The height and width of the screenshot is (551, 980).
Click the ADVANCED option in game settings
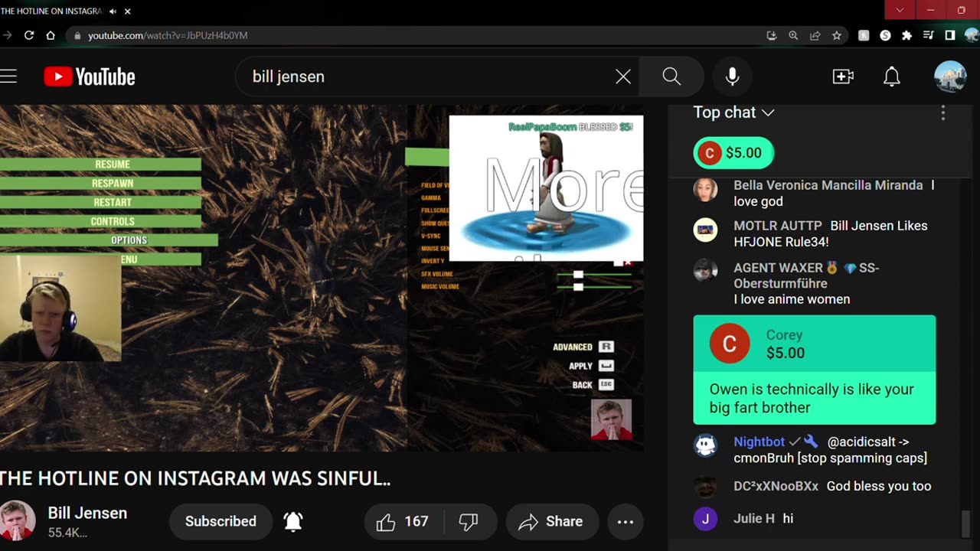tap(583, 347)
